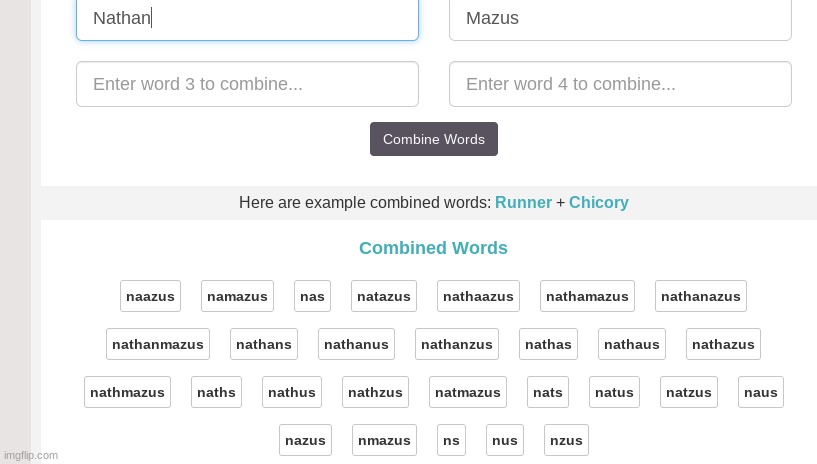Choose the nathazus combined word

(x=723, y=344)
